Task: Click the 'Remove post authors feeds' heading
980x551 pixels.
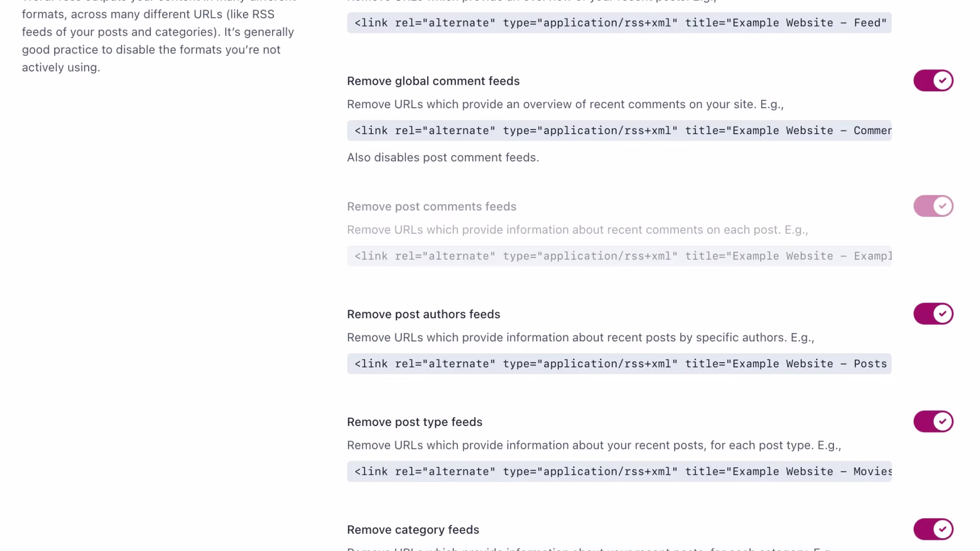Action: (423, 314)
